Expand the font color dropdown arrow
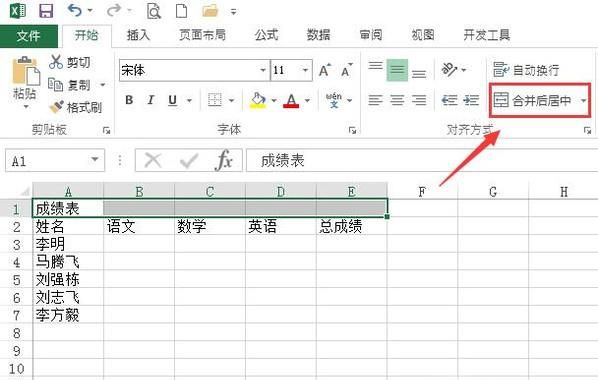The width and height of the screenshot is (598, 380). [307, 100]
